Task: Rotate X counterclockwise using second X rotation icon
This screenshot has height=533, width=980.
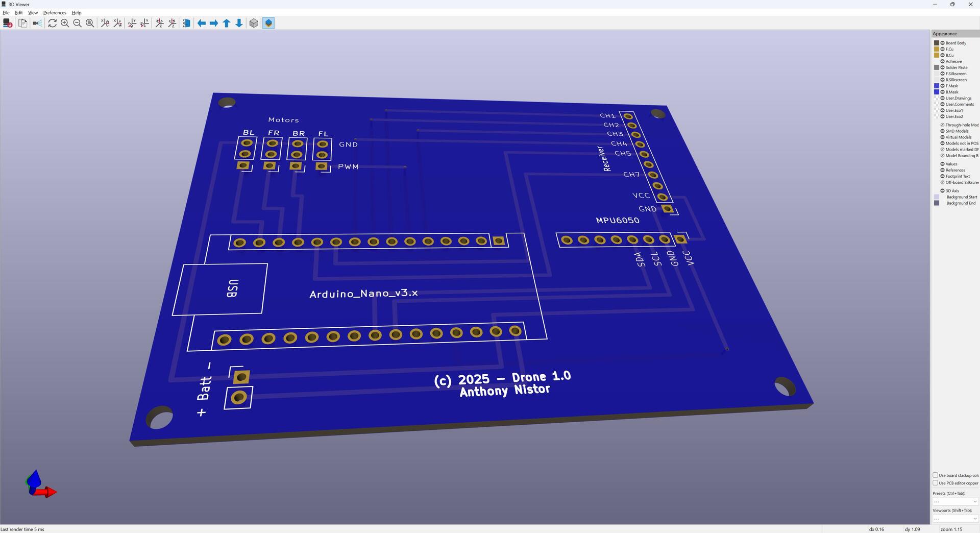Action: pos(117,23)
